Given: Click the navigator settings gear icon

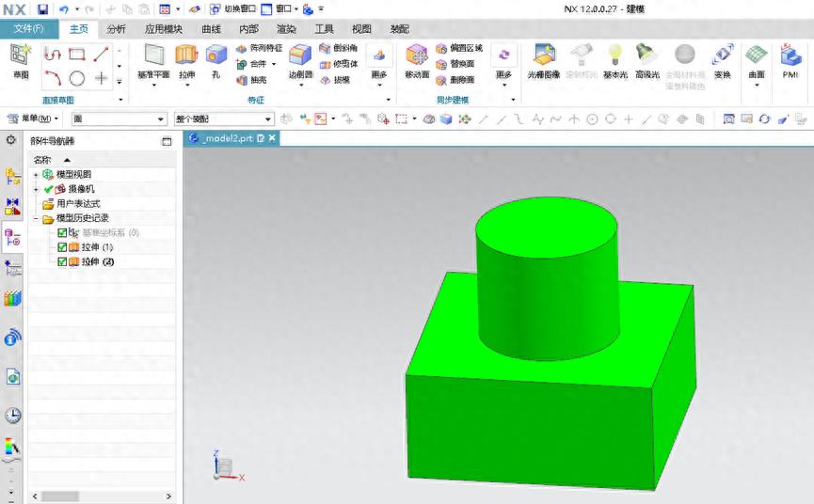Looking at the screenshot, I should tap(11, 140).
